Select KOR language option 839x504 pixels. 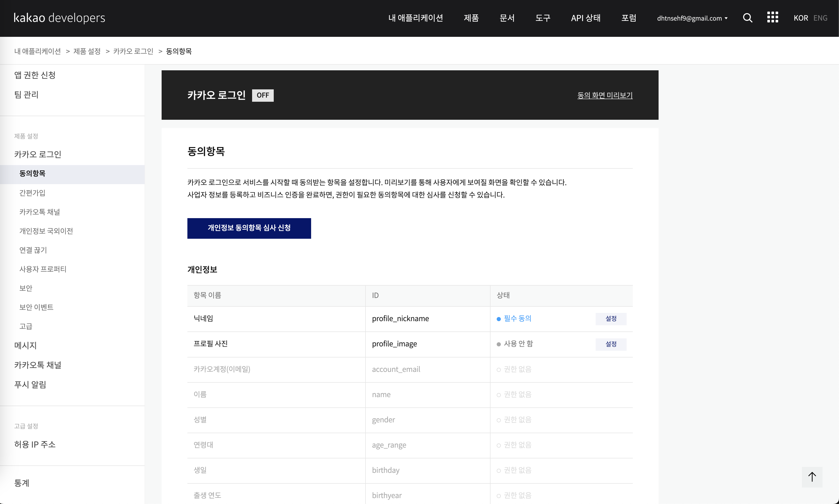[x=800, y=18]
